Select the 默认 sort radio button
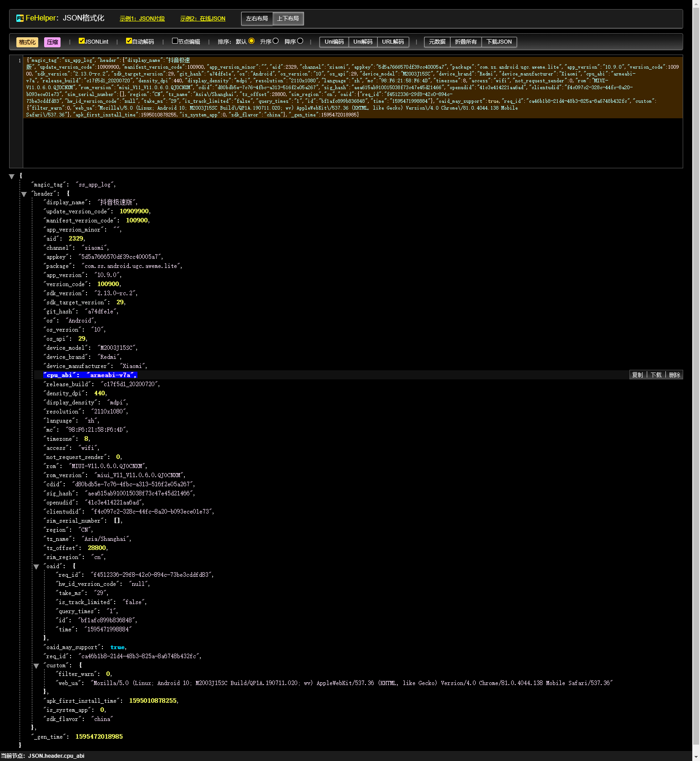700x761 pixels. tap(251, 41)
